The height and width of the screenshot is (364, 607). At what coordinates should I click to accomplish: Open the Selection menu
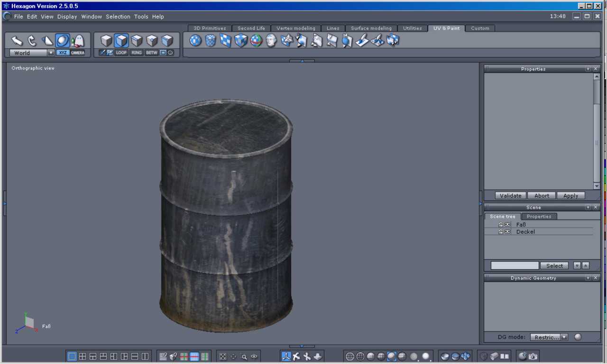pos(118,17)
